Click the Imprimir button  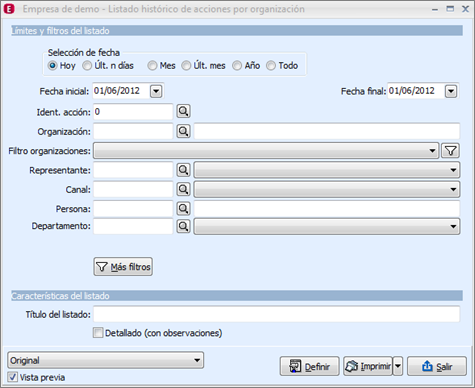click(368, 366)
